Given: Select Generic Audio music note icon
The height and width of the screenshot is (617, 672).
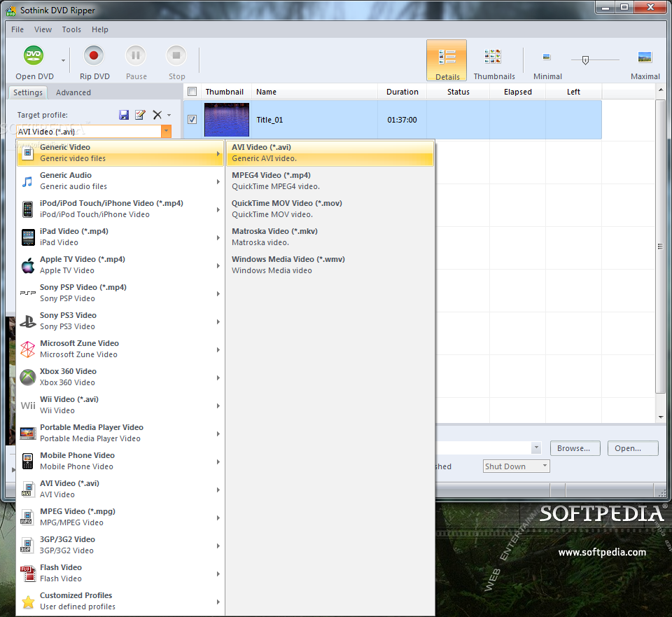Looking at the screenshot, I should (x=28, y=181).
